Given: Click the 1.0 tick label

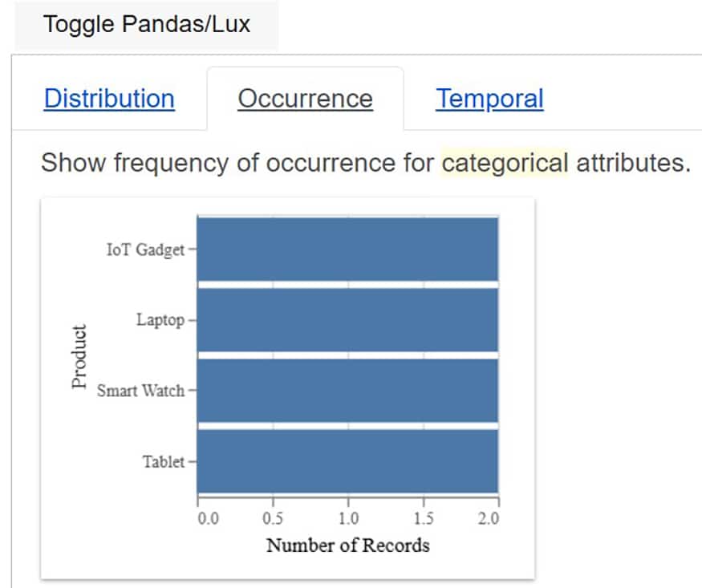Looking at the screenshot, I should click(347, 519).
